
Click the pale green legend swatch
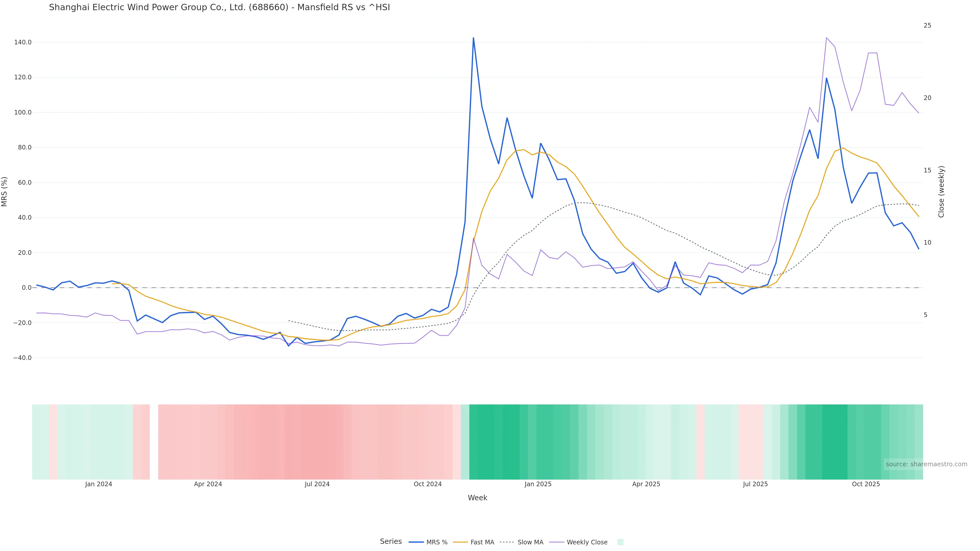click(x=620, y=542)
